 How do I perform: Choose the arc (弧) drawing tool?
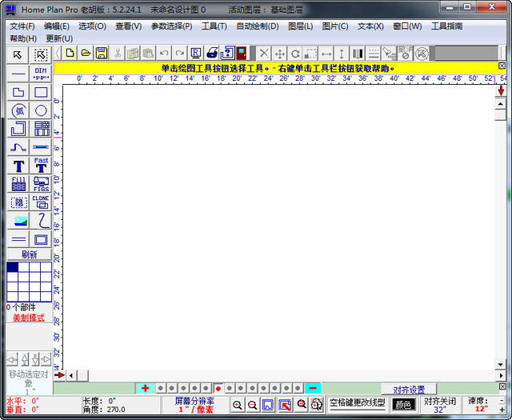click(18, 110)
